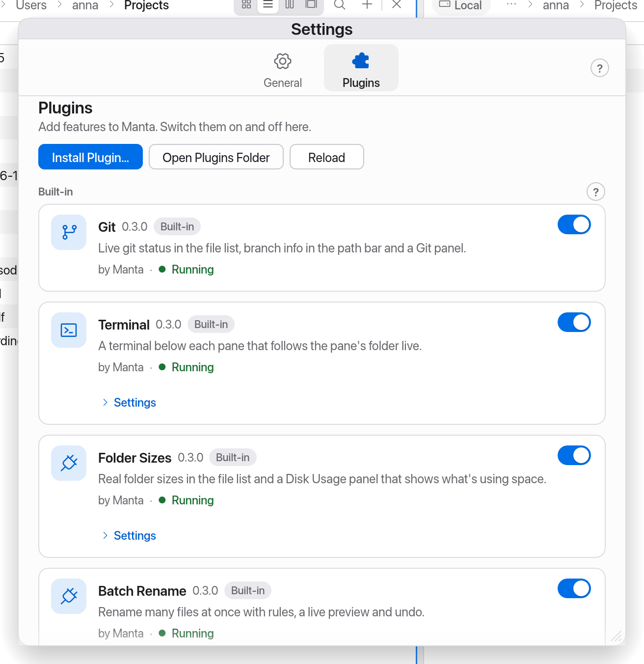644x664 pixels.
Task: Click the ellipsis in right pane path bar
Action: coord(511,4)
